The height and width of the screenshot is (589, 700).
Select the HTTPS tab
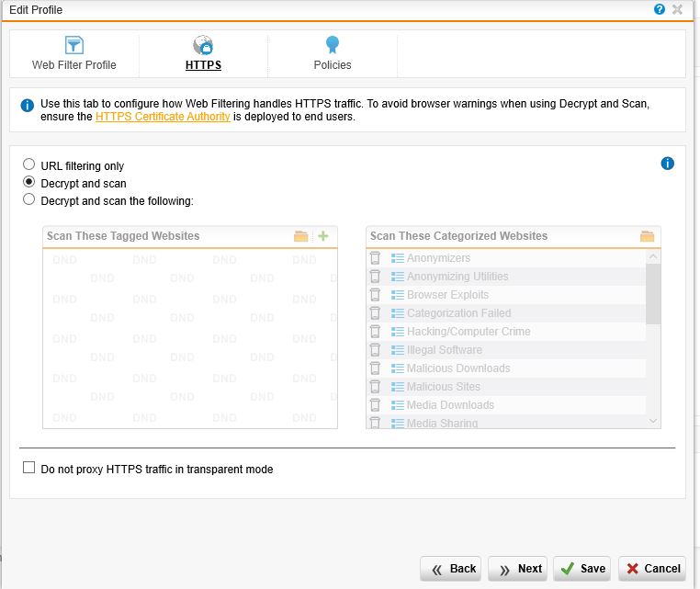click(x=203, y=53)
